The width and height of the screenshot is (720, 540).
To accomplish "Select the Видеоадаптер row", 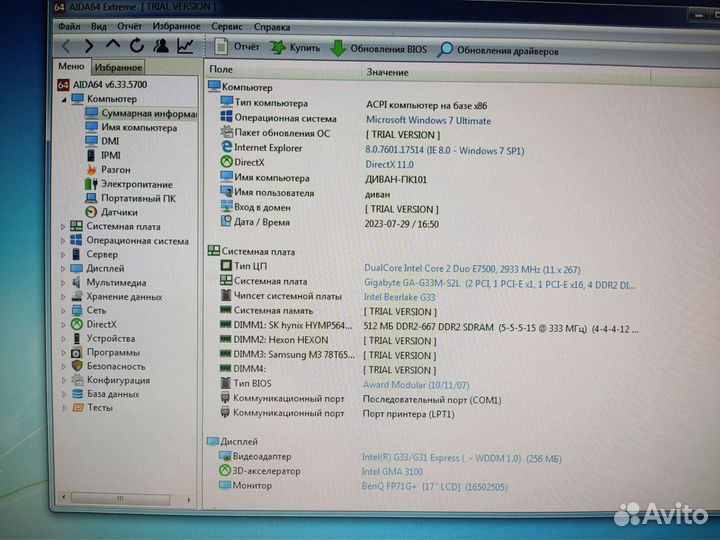I will click(390, 457).
